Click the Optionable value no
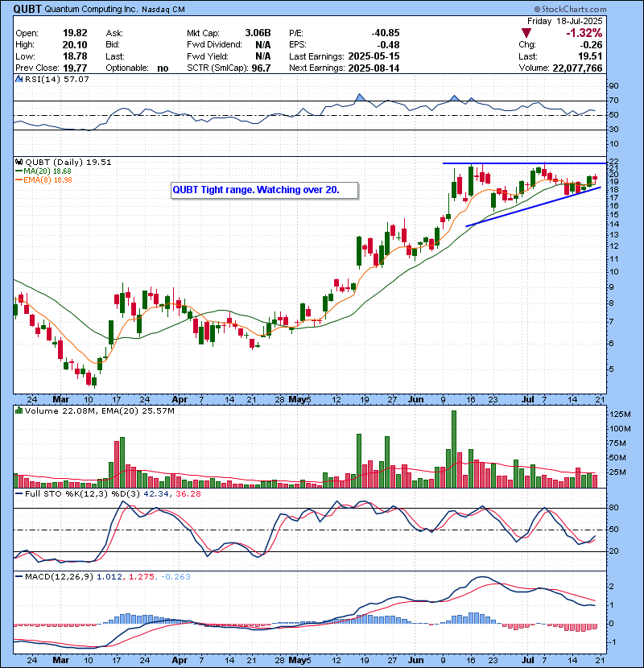 coord(163,68)
